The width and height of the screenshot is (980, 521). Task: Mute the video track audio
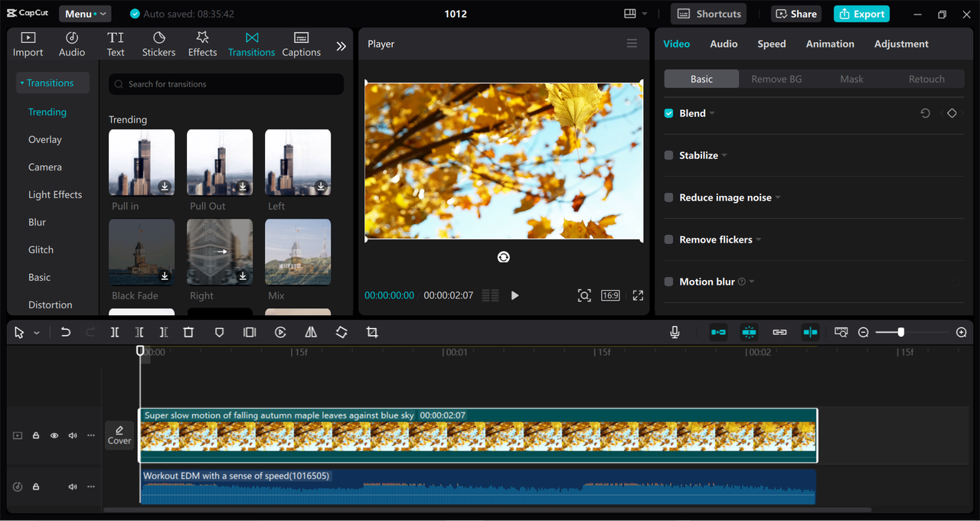[73, 435]
